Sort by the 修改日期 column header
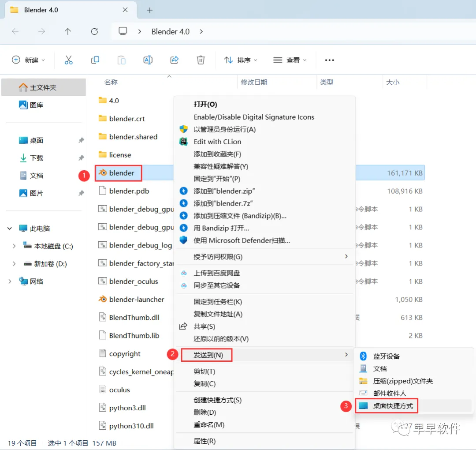476x450 pixels. [254, 82]
